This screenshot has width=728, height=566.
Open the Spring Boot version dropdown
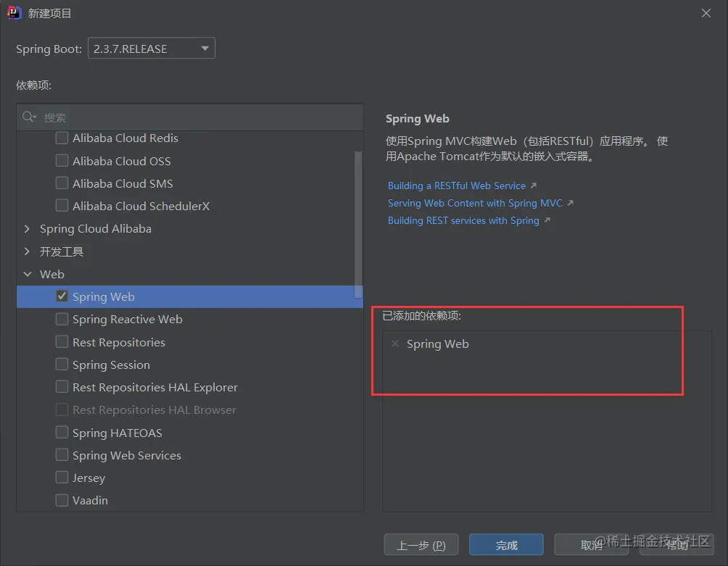pyautogui.click(x=152, y=49)
